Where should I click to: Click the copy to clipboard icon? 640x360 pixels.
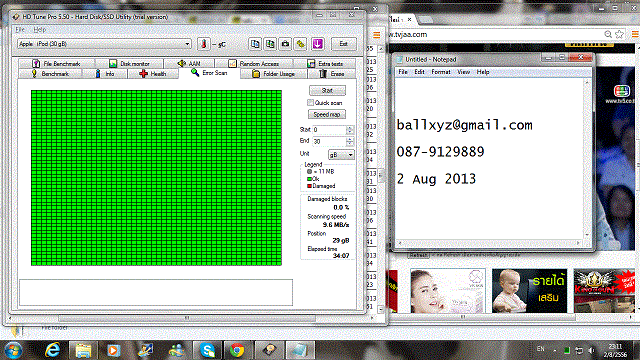point(255,44)
